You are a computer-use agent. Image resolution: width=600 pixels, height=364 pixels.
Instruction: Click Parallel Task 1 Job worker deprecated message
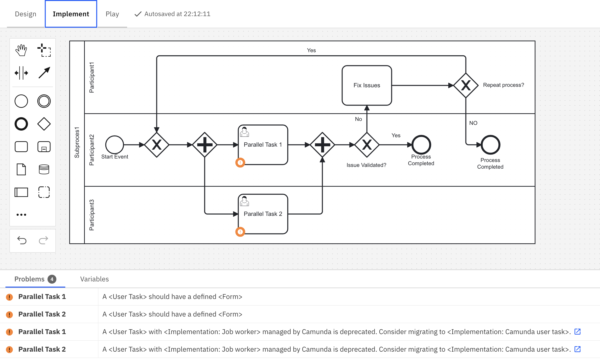337,332
